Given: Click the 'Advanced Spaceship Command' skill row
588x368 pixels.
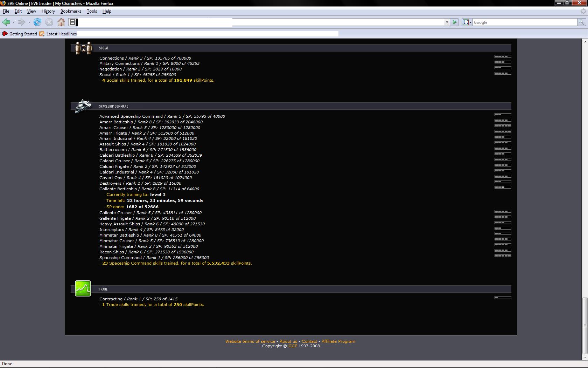Looking at the screenshot, I should (162, 116).
